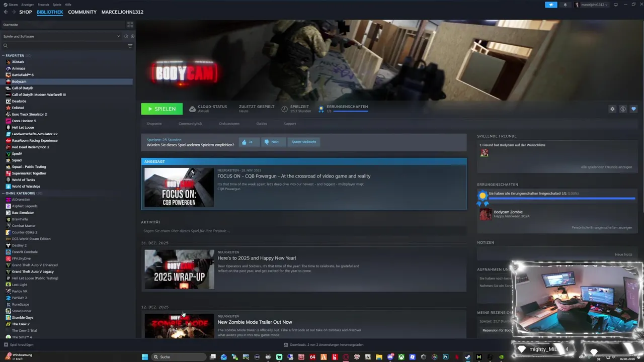Go back with the left arrow

pos(6,12)
